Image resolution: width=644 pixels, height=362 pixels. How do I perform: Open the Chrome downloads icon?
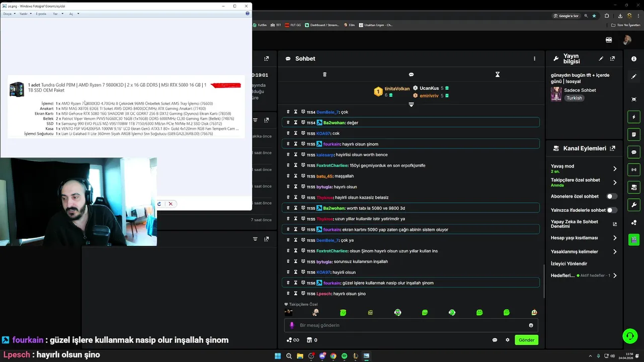[620, 16]
